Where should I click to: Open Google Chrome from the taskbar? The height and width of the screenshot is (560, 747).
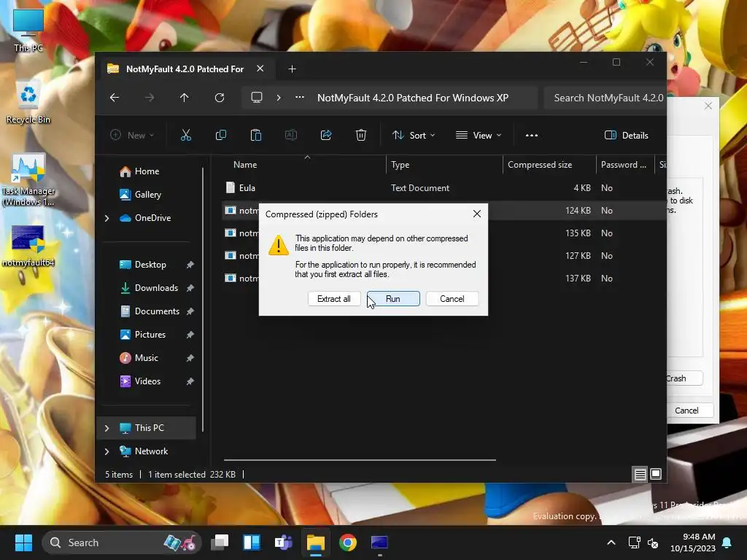(348, 542)
